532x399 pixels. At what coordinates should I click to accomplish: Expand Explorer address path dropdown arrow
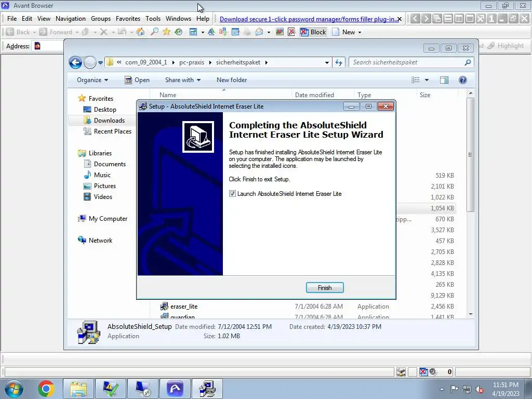point(327,62)
